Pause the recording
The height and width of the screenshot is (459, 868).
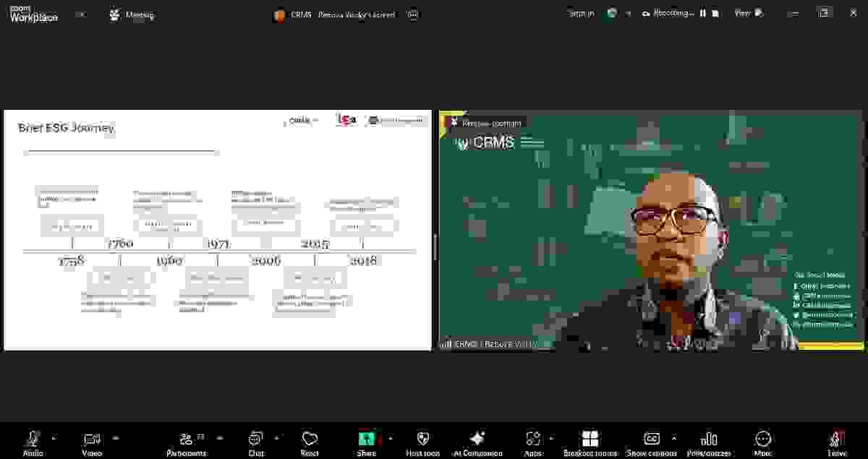tap(702, 14)
